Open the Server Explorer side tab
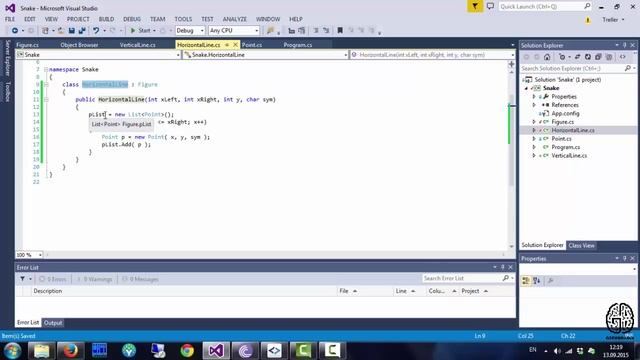Screen dimensions: 640x360 7,58
